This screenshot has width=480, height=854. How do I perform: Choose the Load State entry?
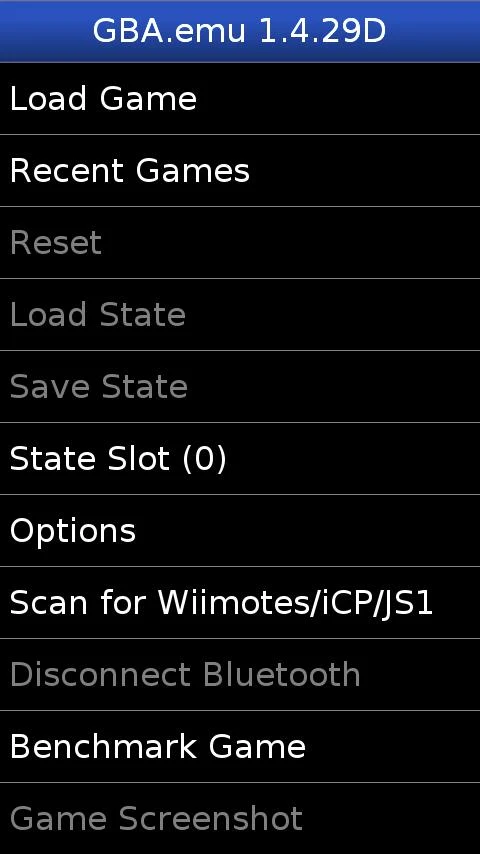240,314
